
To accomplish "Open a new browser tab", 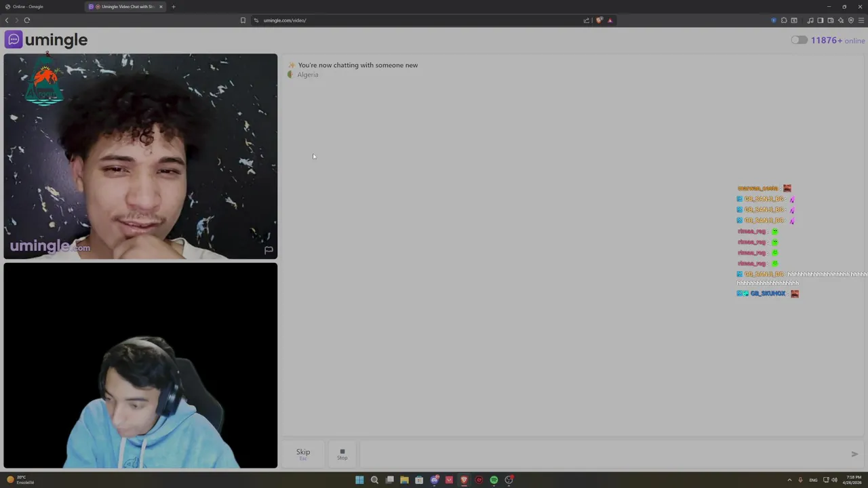I will tap(173, 7).
